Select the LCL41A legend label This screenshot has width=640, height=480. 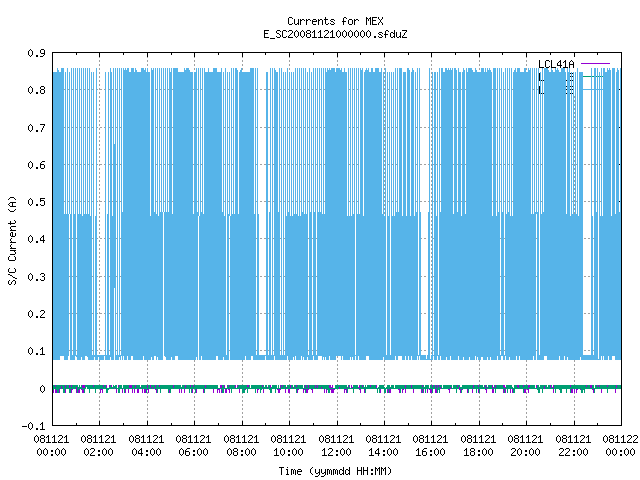coord(556,64)
